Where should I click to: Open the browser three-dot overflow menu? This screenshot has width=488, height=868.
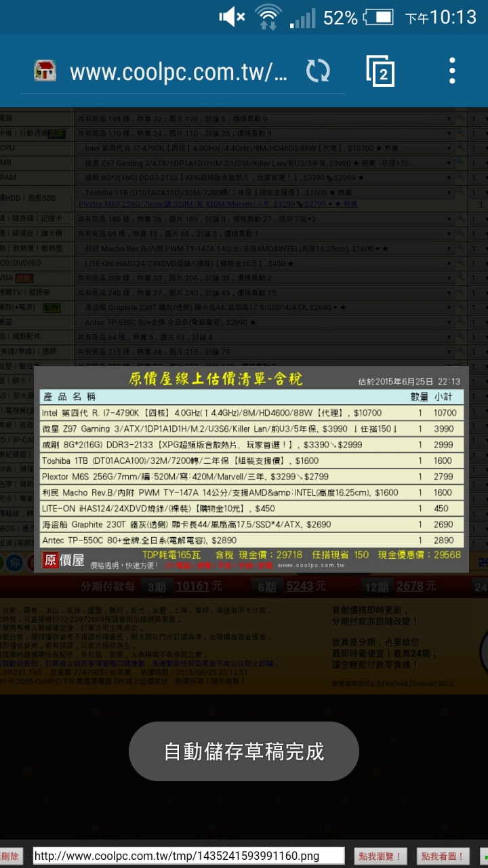(452, 71)
